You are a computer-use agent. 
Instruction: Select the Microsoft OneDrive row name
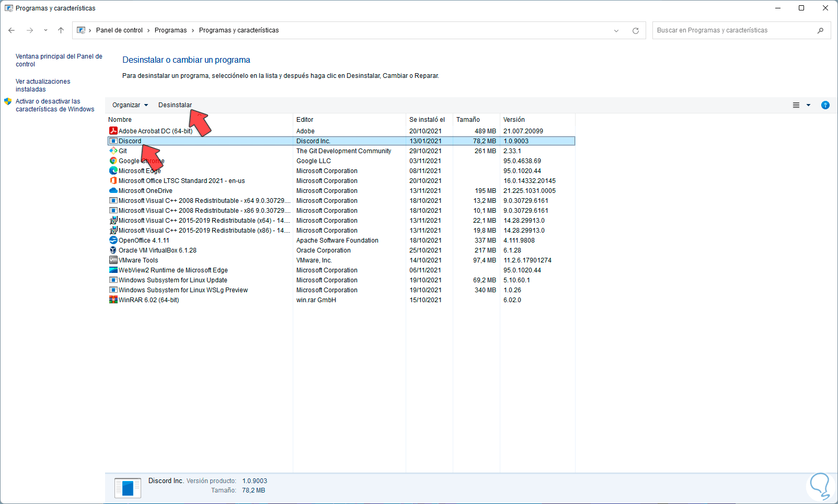145,190
